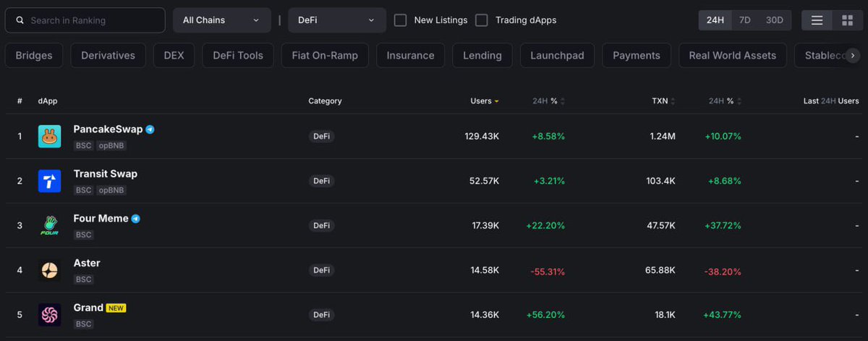The image size is (868, 341).
Task: Filter by Real World Assets category
Action: [732, 55]
